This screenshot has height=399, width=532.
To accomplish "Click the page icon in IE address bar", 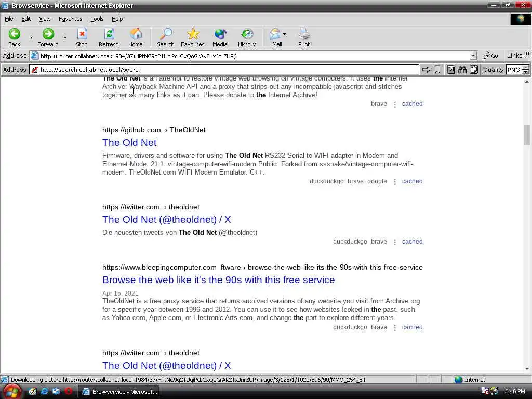I will pyautogui.click(x=35, y=56).
